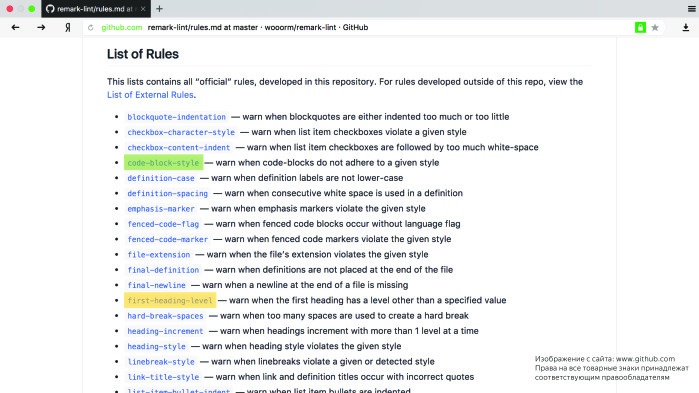Click text 'warn when emphasis markers violate the given style'
Screen dimensions: 699x393
pos(318,209)
